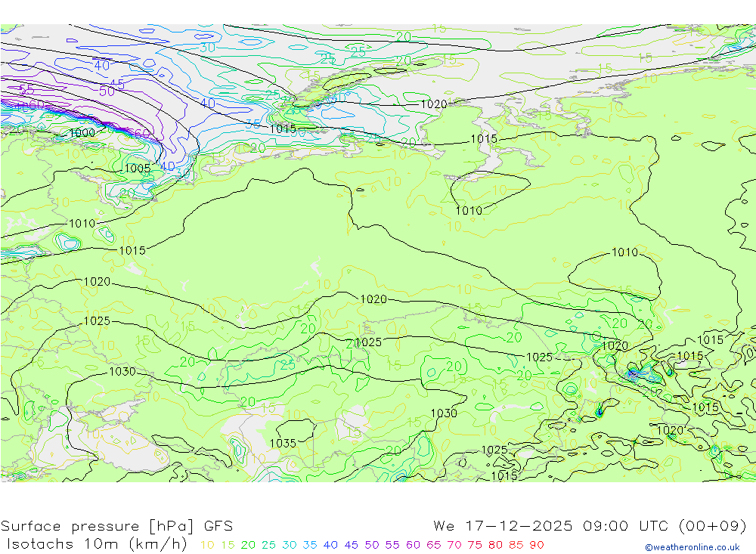Click the '10' isotach legend value
This screenshot has width=756, height=554.
pyautogui.click(x=207, y=545)
